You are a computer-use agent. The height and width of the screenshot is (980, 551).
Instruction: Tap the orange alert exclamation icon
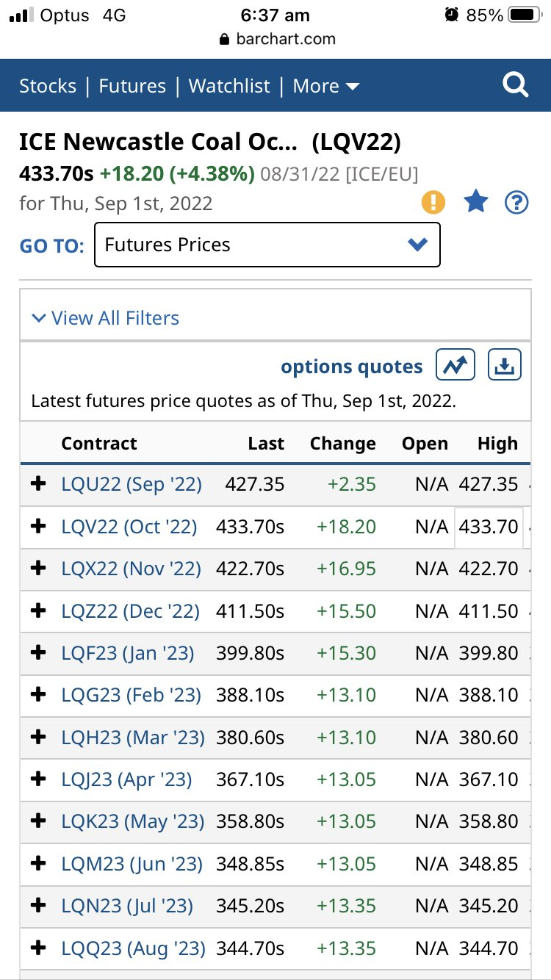pyautogui.click(x=433, y=202)
